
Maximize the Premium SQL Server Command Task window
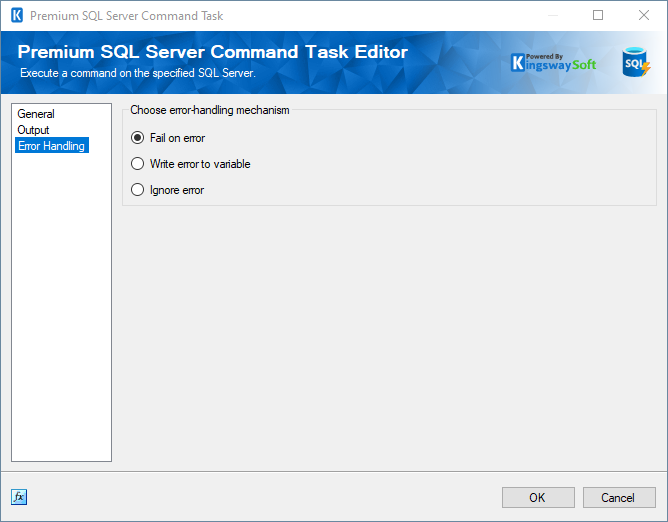598,15
